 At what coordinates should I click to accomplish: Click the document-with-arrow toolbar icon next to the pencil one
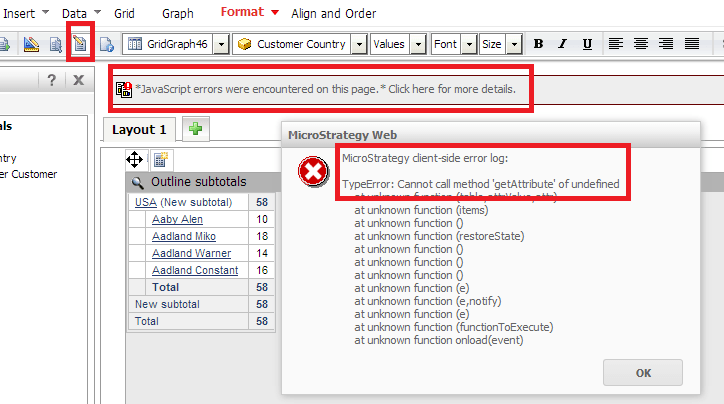tap(56, 44)
